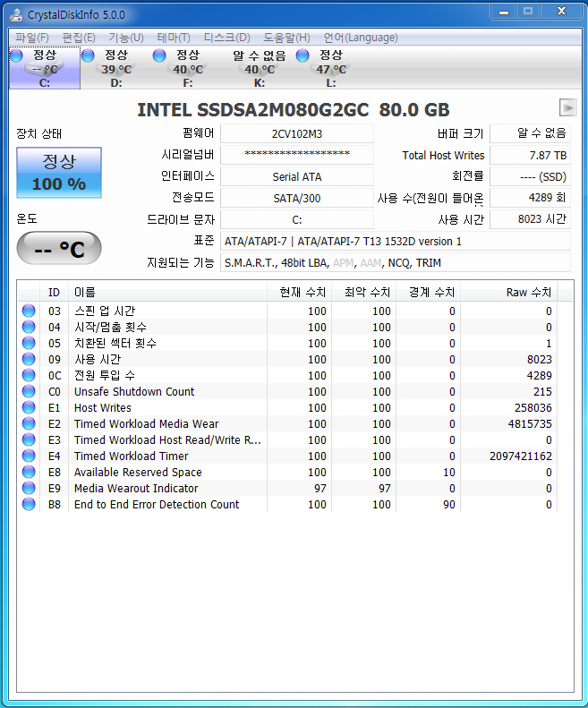Open the 기능(U) menu
The width and height of the screenshot is (588, 708).
tap(126, 38)
